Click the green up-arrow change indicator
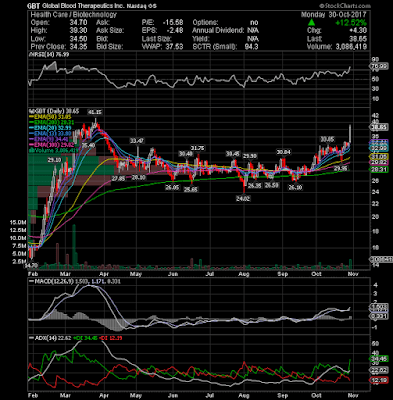Image resolution: width=393 pixels, height=400 pixels. click(311, 22)
